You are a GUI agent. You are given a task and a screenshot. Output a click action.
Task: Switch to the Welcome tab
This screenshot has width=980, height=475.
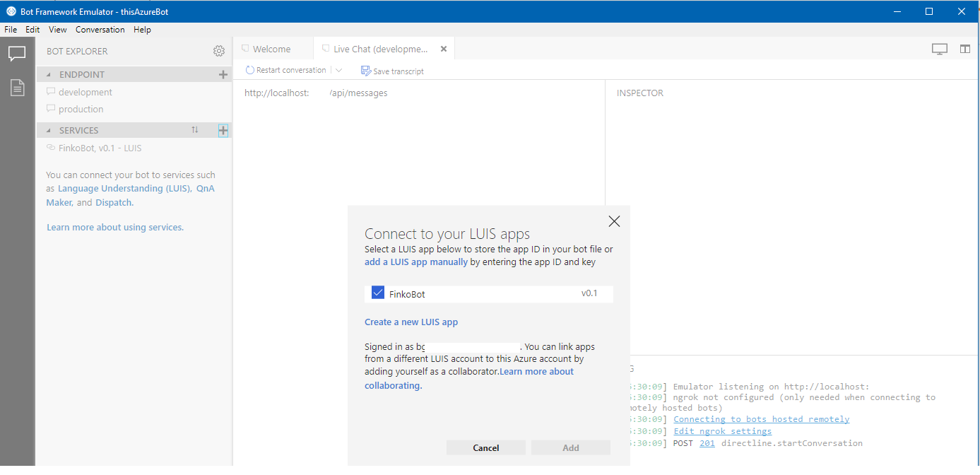[272, 49]
